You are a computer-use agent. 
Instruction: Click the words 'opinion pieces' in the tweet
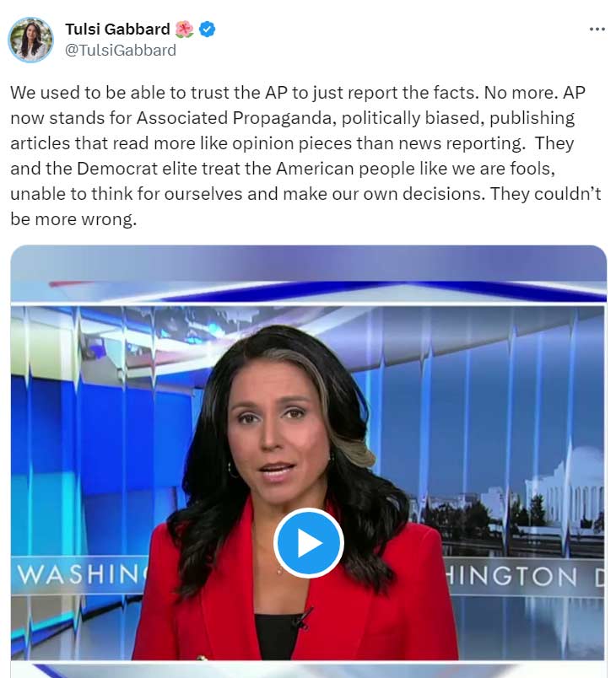[x=292, y=143]
